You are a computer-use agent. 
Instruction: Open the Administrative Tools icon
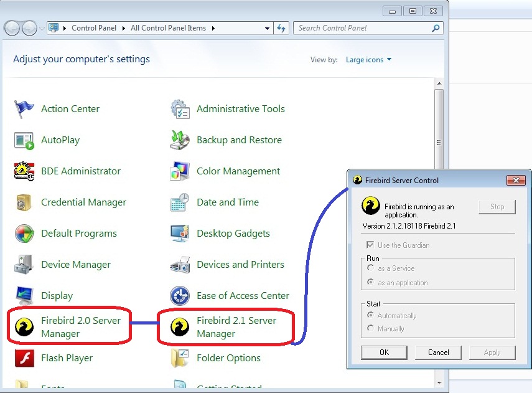click(180, 109)
